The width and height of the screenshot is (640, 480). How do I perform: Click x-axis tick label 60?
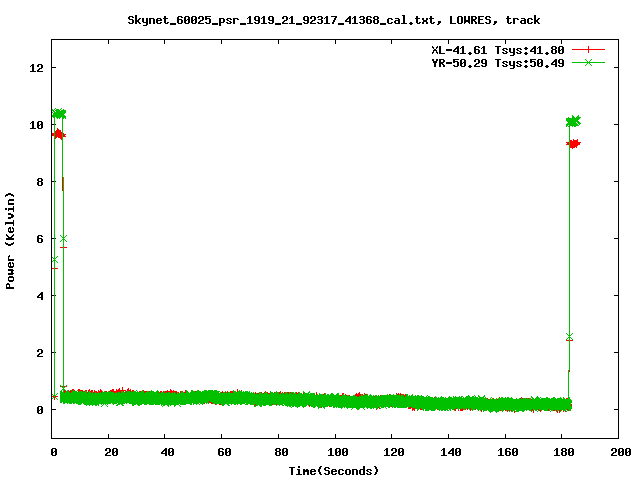224,452
